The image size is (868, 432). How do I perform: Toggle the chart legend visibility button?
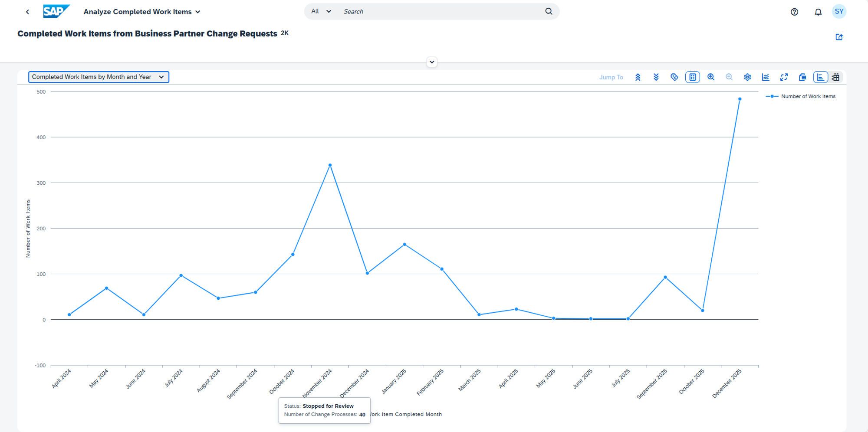click(693, 77)
